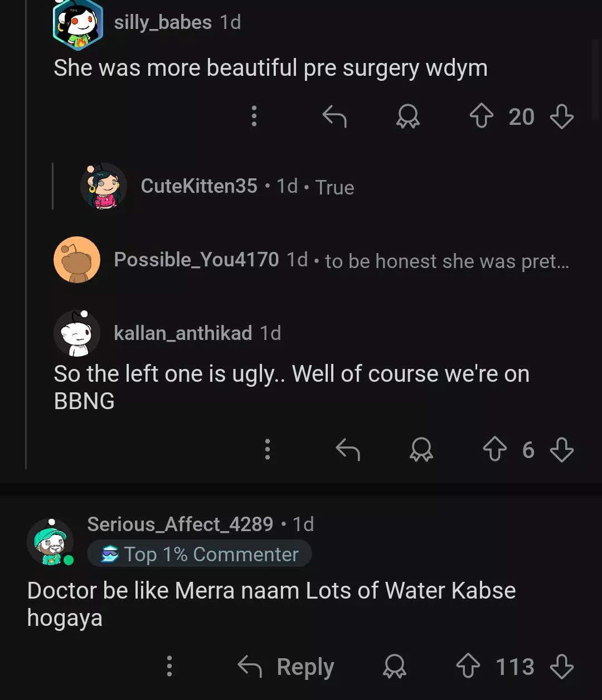Open silly_babes user profile link

(163, 22)
